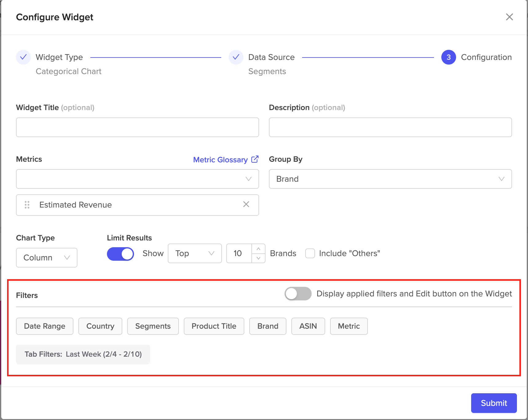Grab the drag handle of Estimated Revenue
Screen dimensions: 528x420
point(27,205)
